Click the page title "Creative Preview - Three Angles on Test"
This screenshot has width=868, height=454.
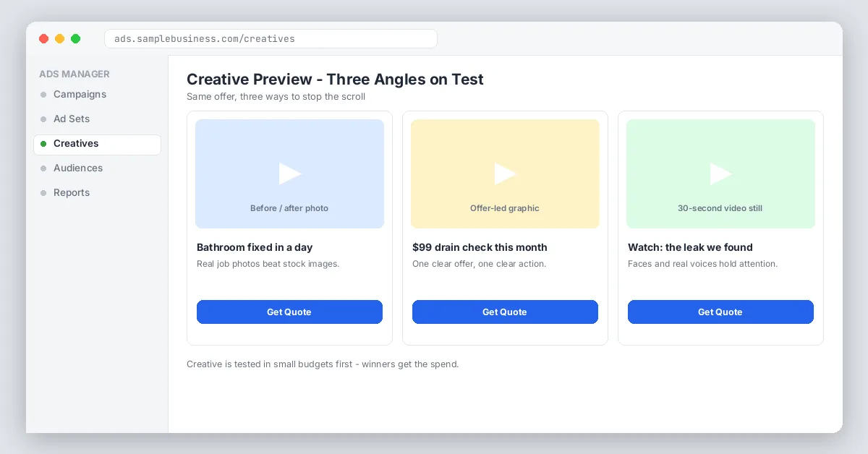pos(335,80)
